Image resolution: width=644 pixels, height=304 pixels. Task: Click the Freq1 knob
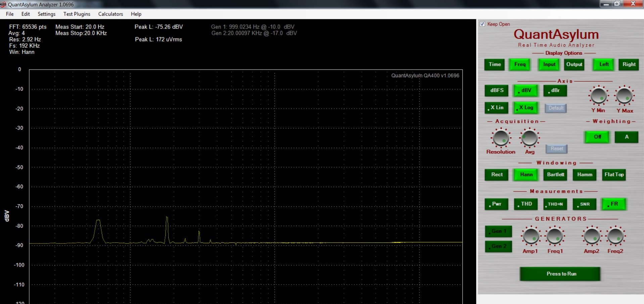(555, 236)
